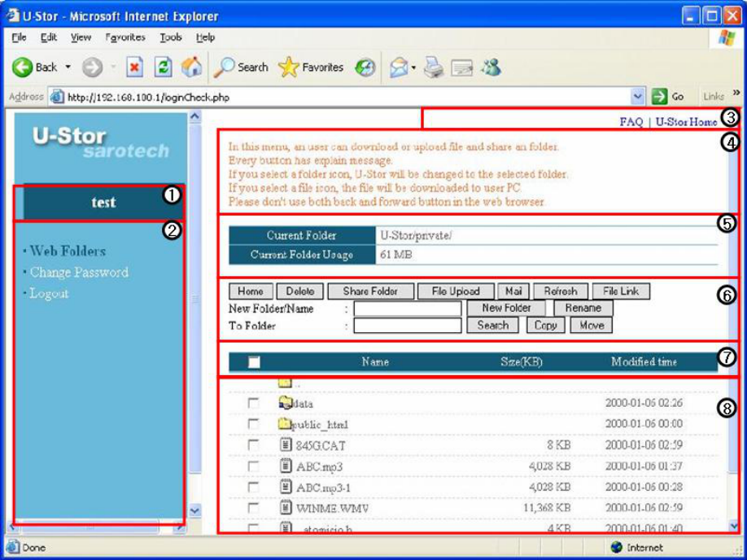
Task: Click the Change Password link
Action: click(x=79, y=272)
